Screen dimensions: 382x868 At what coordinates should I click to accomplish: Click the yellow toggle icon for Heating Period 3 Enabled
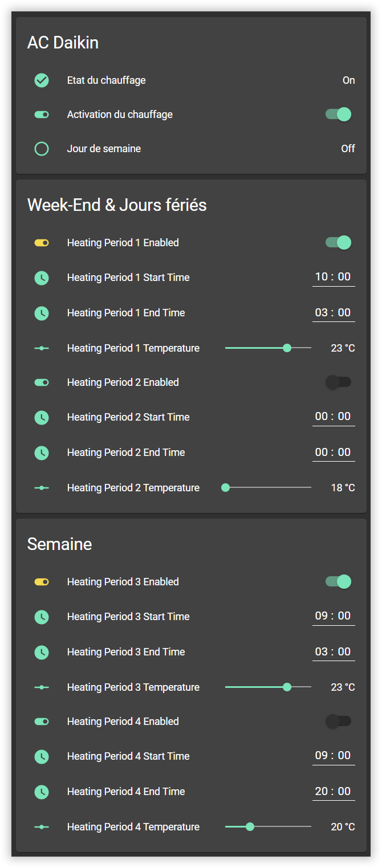point(42,582)
